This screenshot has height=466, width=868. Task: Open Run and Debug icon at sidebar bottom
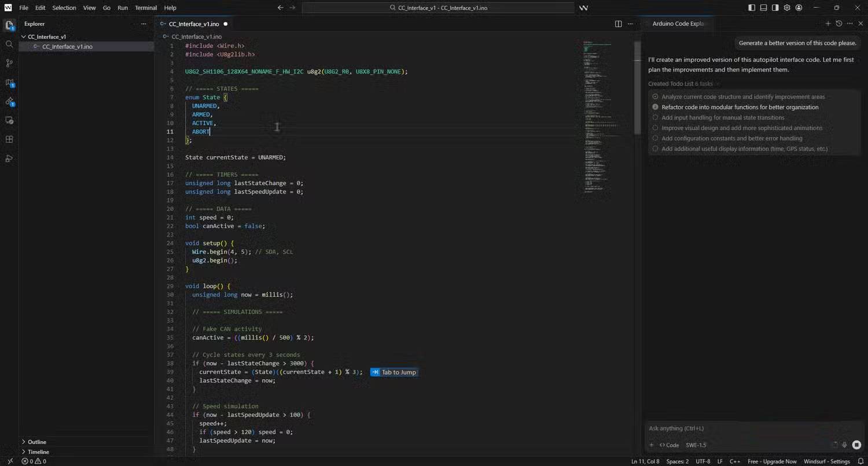coord(9,158)
